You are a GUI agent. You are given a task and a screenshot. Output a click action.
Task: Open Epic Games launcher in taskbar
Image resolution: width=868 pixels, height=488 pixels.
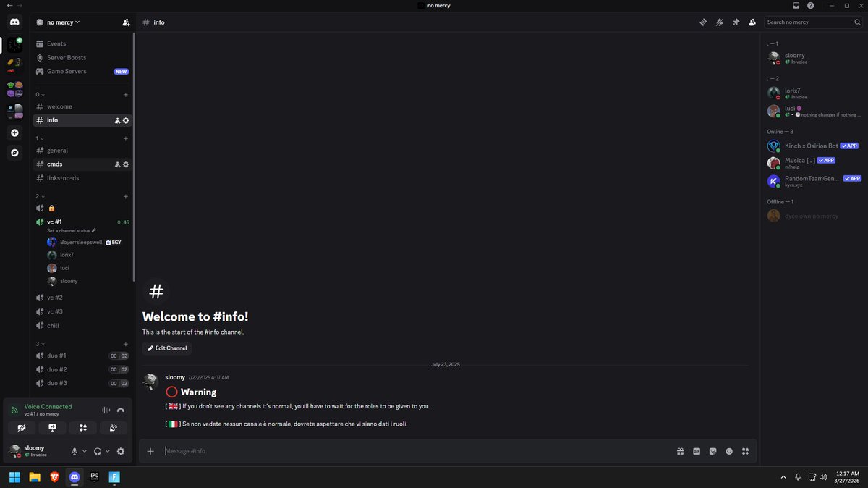[94, 477]
